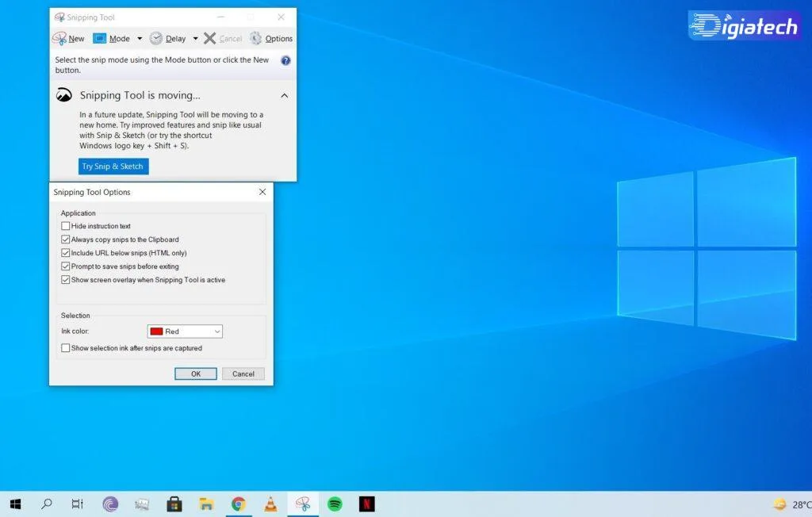Image resolution: width=812 pixels, height=517 pixels.
Task: Open Spotify from the taskbar
Action: (x=335, y=504)
